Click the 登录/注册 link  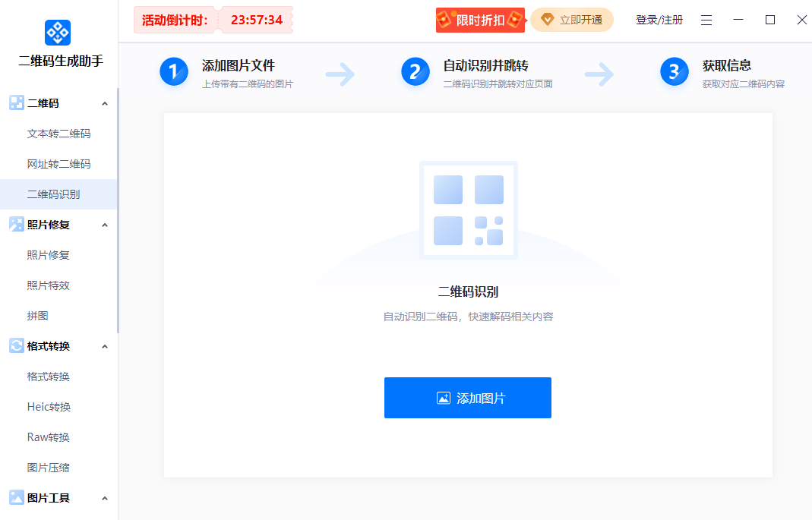click(x=658, y=20)
